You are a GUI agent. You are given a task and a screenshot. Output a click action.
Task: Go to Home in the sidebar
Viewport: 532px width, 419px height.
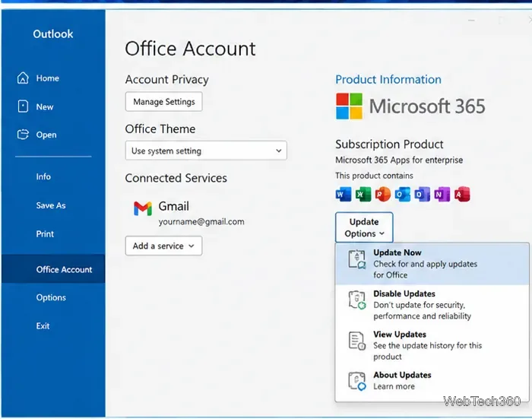(47, 78)
